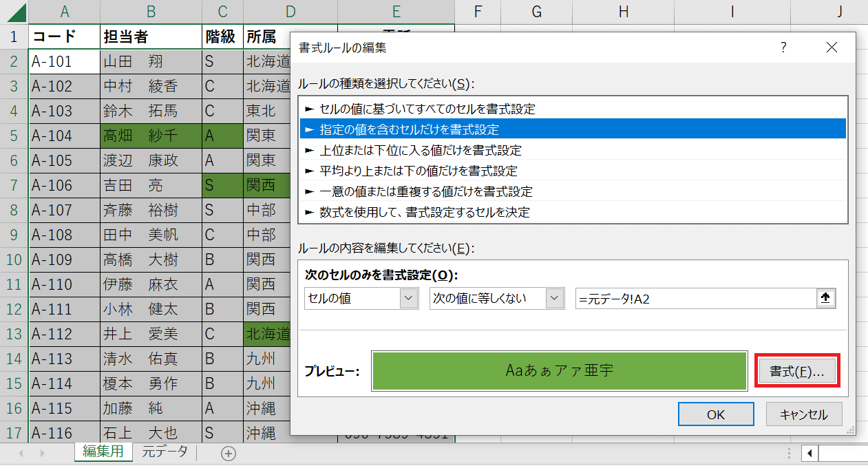Select 数式を使用して、書式設定するセルを決定 rule type
This screenshot has width=868, height=466.
425,212
